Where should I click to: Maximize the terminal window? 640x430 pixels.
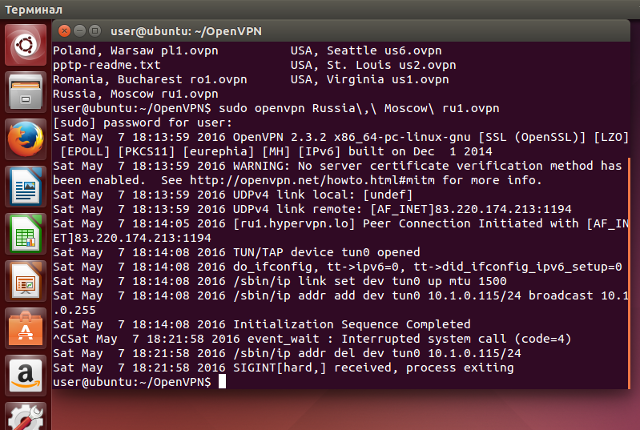(95, 31)
